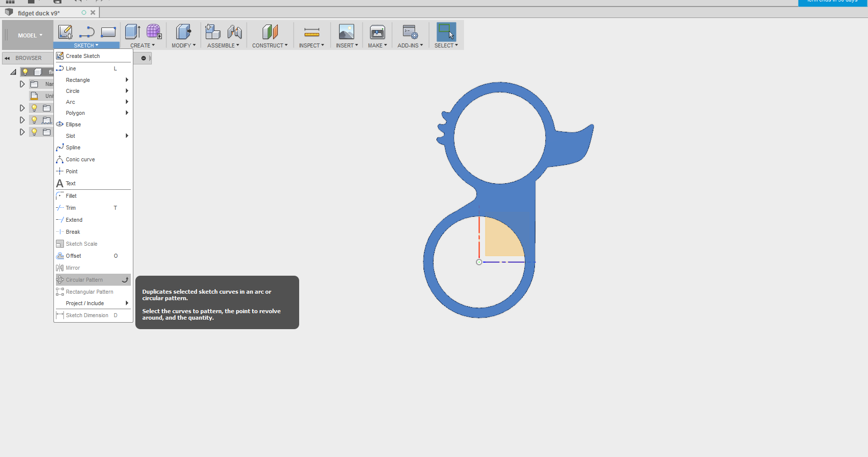
Task: Close the fidget duck v9 tab
Action: pos(93,12)
